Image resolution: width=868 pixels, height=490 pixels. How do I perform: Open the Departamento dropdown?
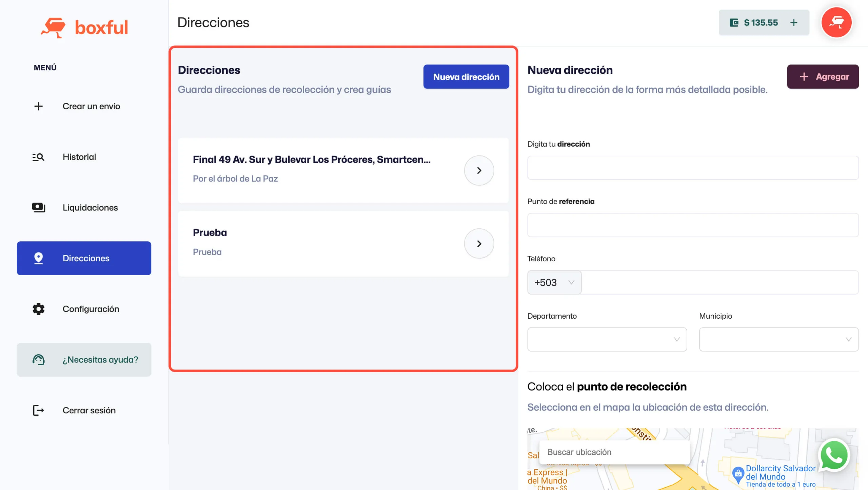(607, 339)
